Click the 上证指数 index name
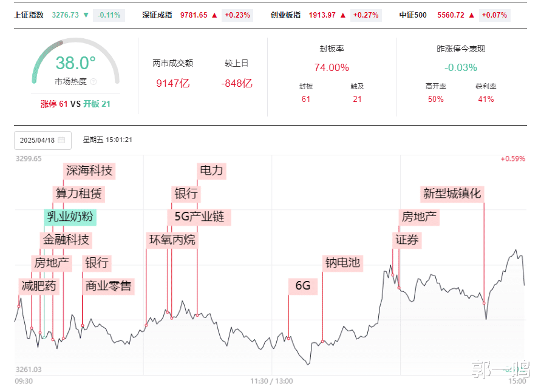The width and height of the screenshot is (541, 392). click(29, 15)
